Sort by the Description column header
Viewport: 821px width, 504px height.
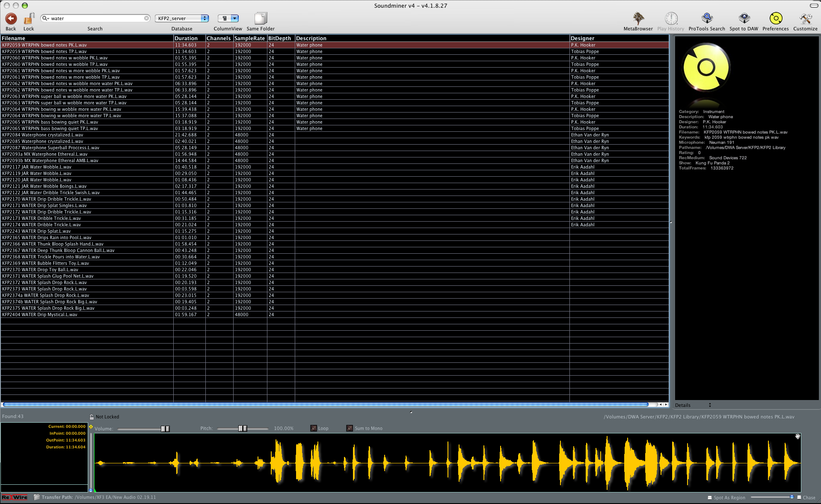click(x=432, y=38)
